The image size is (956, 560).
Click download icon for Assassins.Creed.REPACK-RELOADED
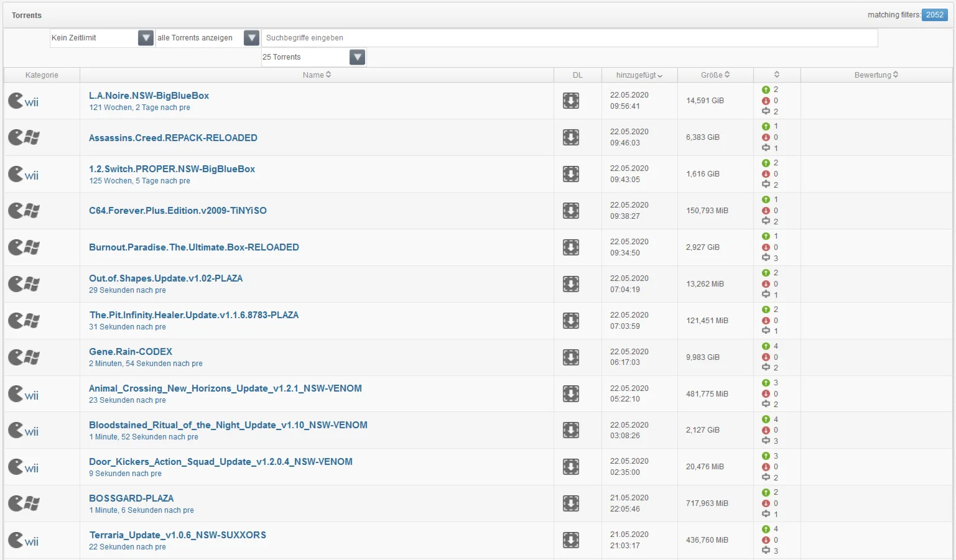point(570,137)
